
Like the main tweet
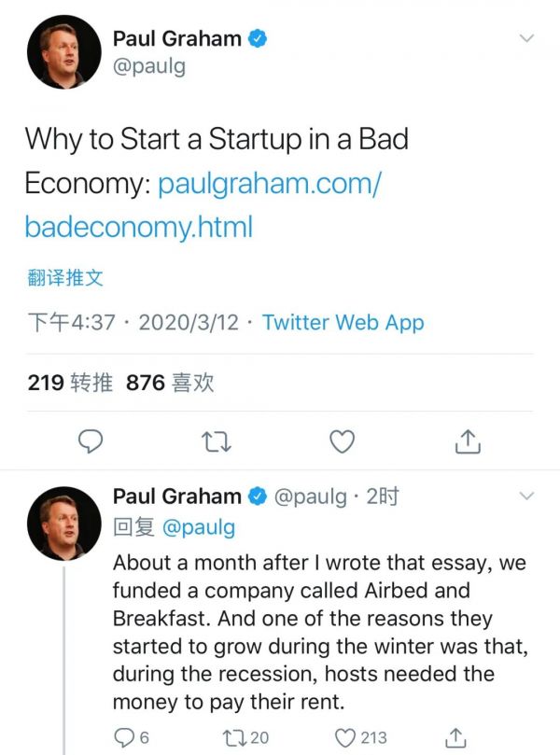[342, 440]
